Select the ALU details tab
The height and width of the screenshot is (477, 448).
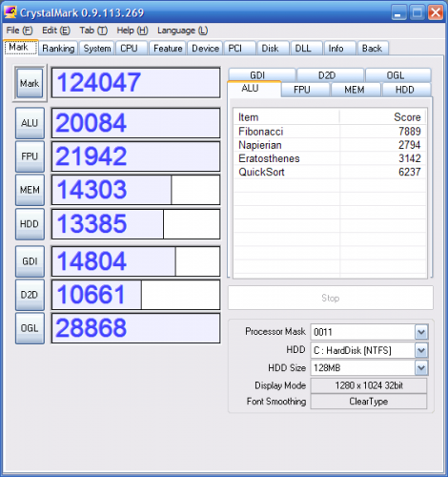(255, 89)
